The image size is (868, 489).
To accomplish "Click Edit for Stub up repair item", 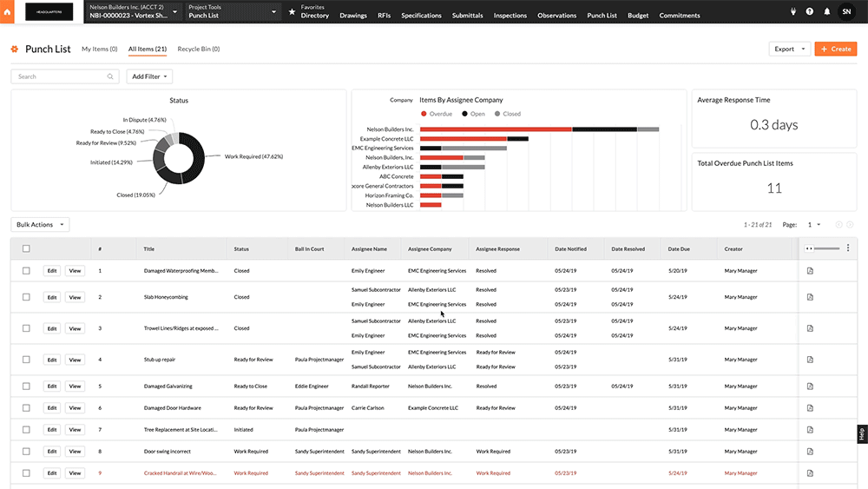I will pyautogui.click(x=52, y=360).
